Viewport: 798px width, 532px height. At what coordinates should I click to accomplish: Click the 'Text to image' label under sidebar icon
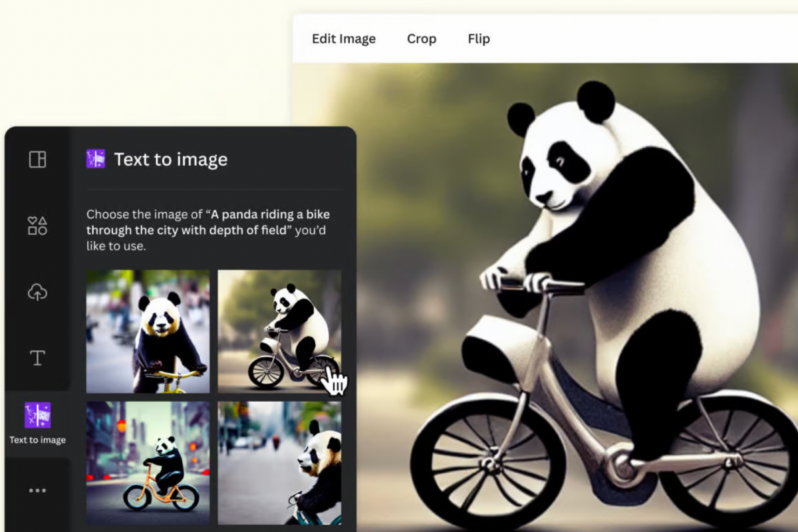37,440
